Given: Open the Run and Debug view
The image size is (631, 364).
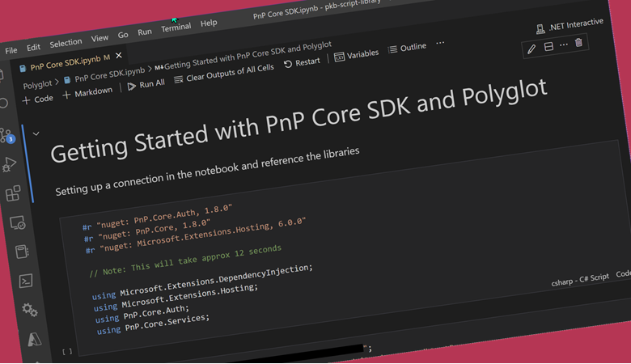Looking at the screenshot, I should (9, 164).
